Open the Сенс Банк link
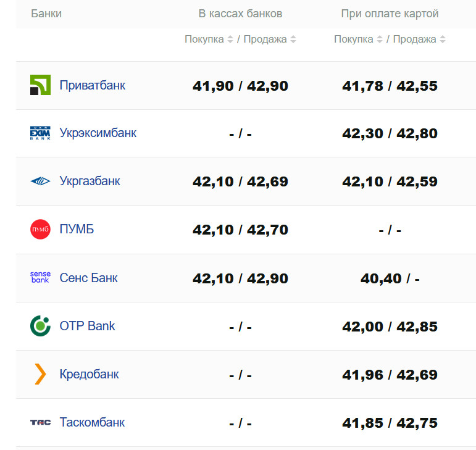The height and width of the screenshot is (450, 476). [x=89, y=278]
